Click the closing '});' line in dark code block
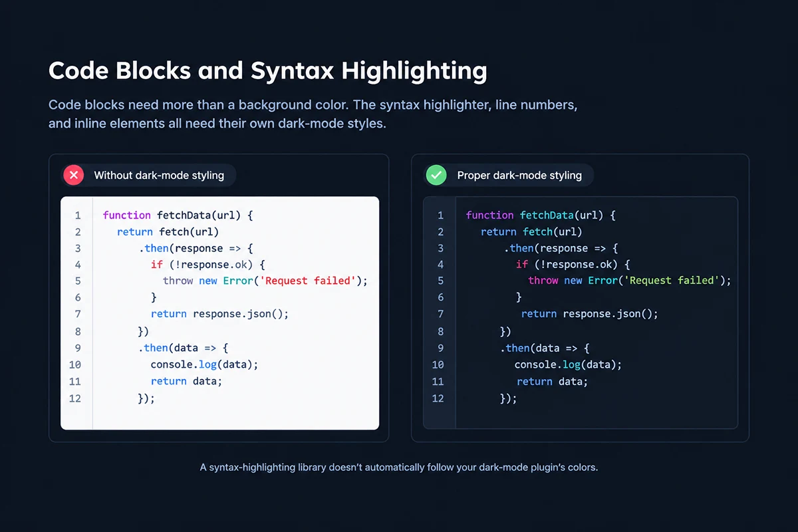This screenshot has height=532, width=798. pyautogui.click(x=509, y=398)
